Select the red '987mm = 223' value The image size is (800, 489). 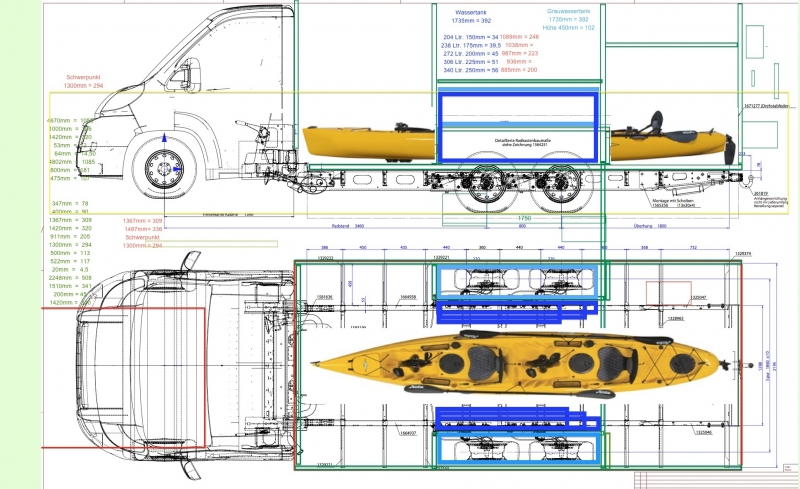[x=520, y=53]
